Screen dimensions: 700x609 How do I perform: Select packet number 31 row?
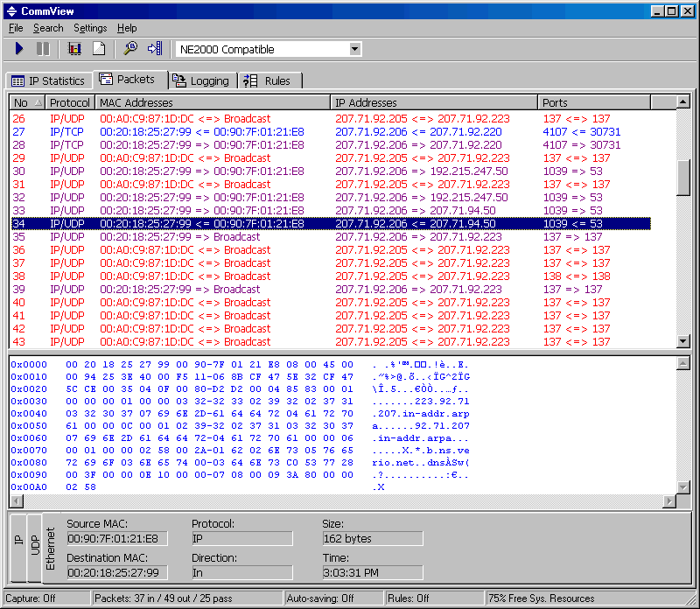tap(331, 184)
